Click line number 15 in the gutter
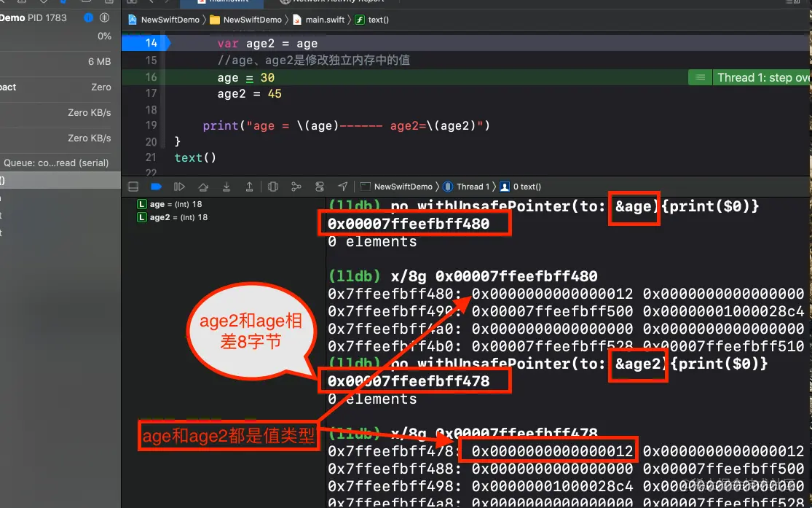Image resolution: width=812 pixels, height=508 pixels. pos(151,60)
